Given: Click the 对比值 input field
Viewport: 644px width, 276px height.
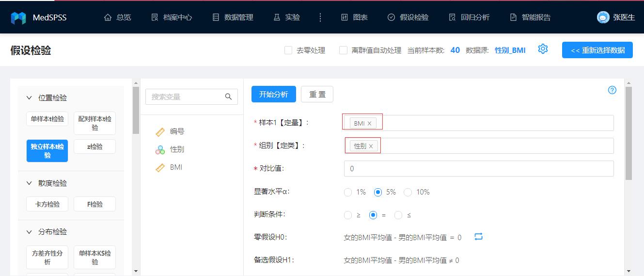Looking at the screenshot, I should coord(479,169).
